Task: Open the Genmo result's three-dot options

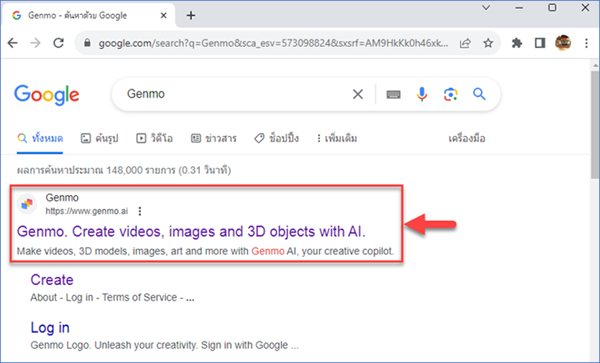Action: click(140, 211)
